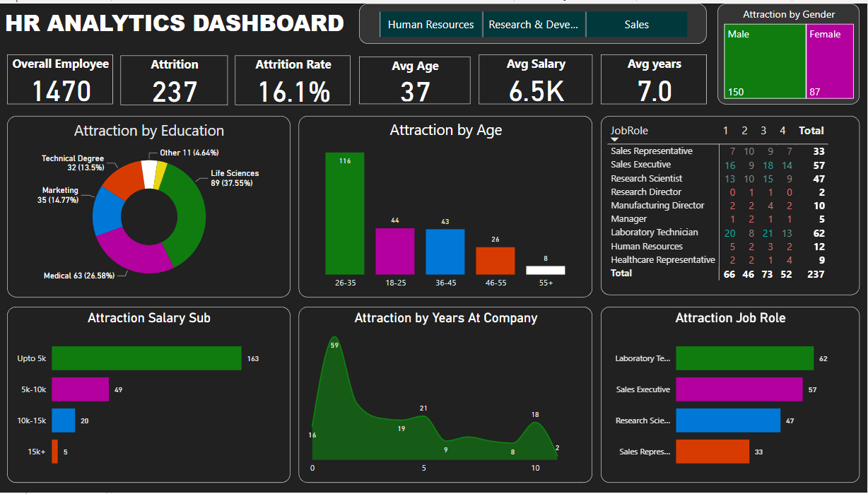Click the Attrition Rate card
Image resolution: width=868 pixels, height=494 pixels.
click(293, 80)
